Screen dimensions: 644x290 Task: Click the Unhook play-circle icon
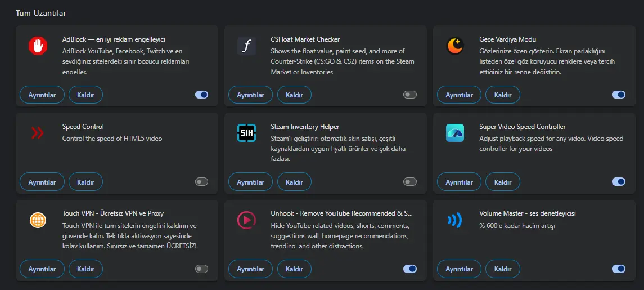(x=247, y=220)
